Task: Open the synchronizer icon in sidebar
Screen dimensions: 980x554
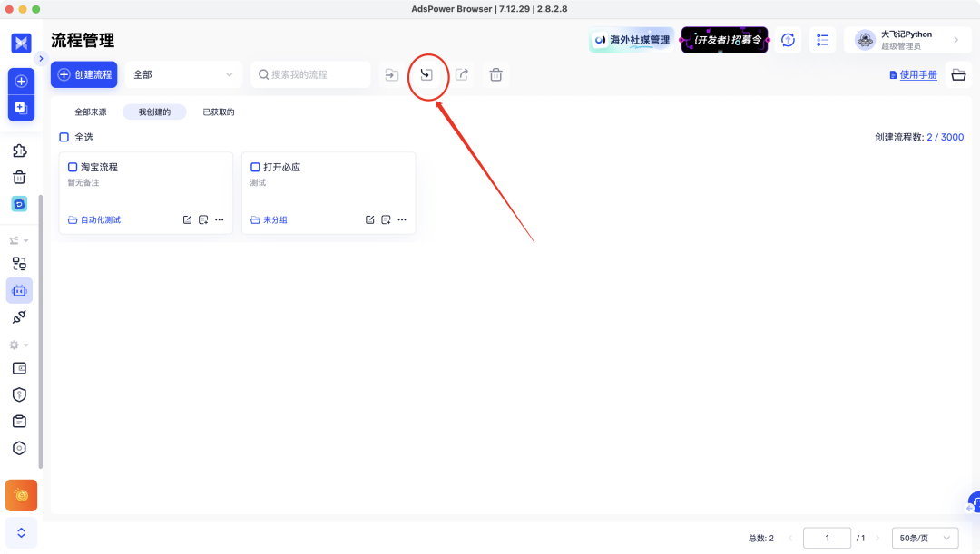Action: point(19,264)
